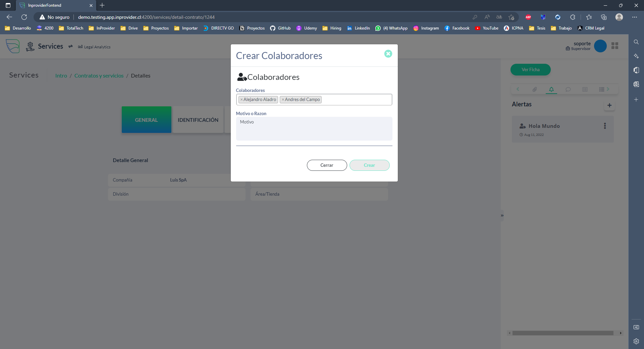
Task: Switch to the IDENTIFICACIÓN tab
Action: pos(198,120)
